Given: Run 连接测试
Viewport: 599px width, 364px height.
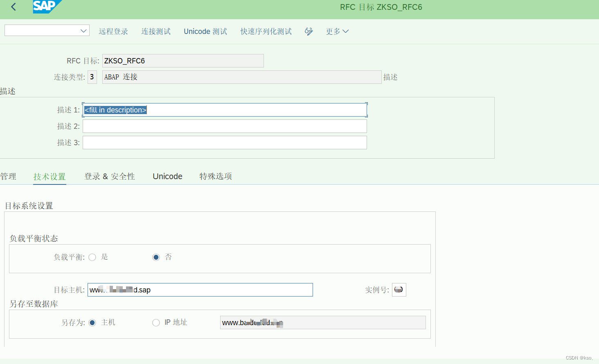Looking at the screenshot, I should point(156,31).
